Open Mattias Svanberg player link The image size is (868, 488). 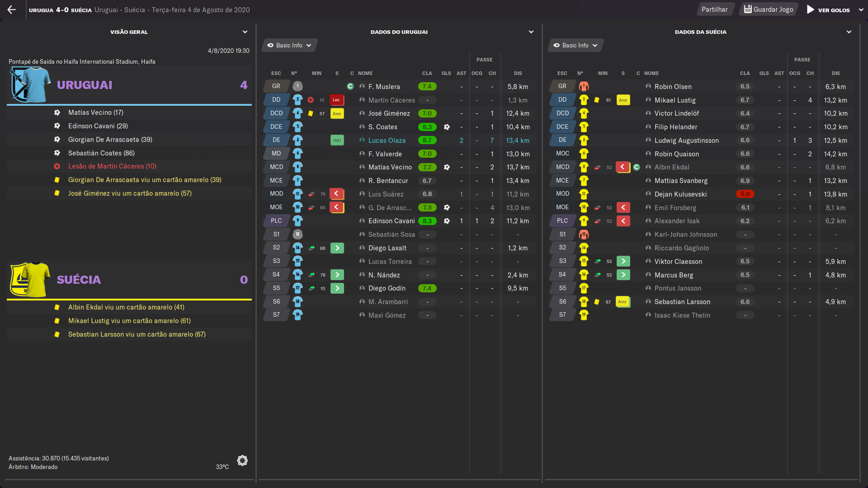click(x=681, y=181)
